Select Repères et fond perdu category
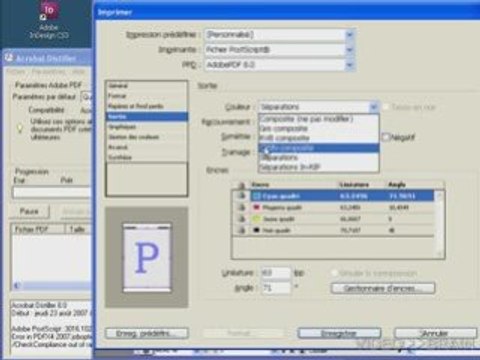Screen dimensions: 480x360 [147, 106]
